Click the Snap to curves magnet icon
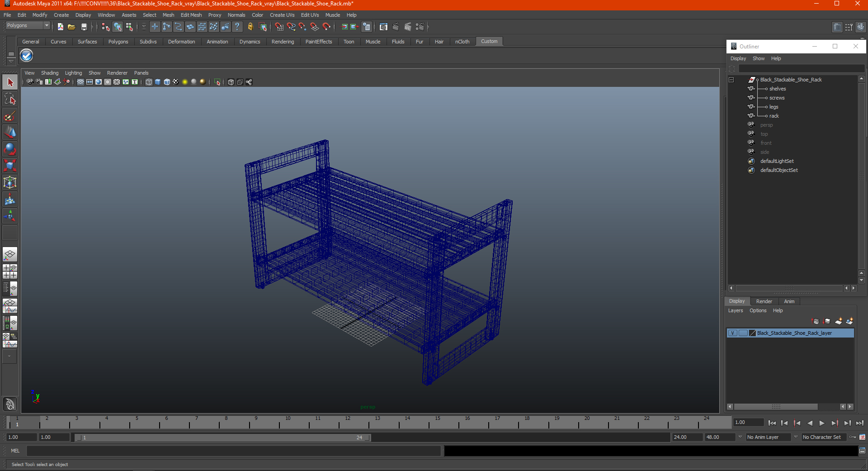Image resolution: width=868 pixels, height=471 pixels. click(291, 27)
